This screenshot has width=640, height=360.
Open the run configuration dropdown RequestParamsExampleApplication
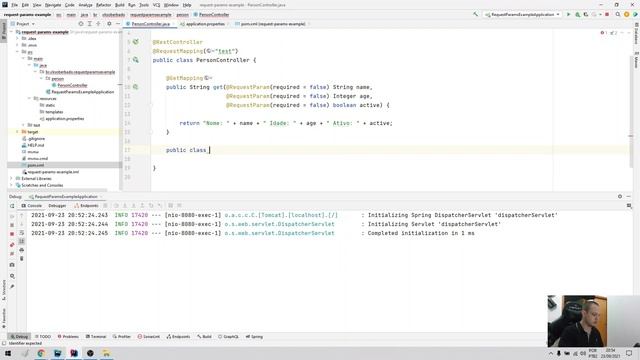pyautogui.click(x=522, y=14)
